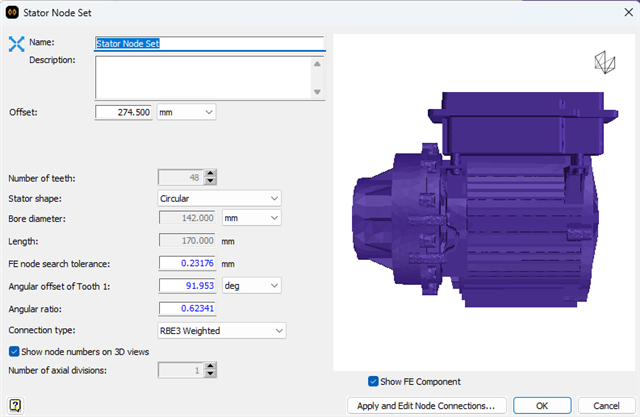Click inside the Description text area
Screen dimensions: 640x417
(203, 78)
